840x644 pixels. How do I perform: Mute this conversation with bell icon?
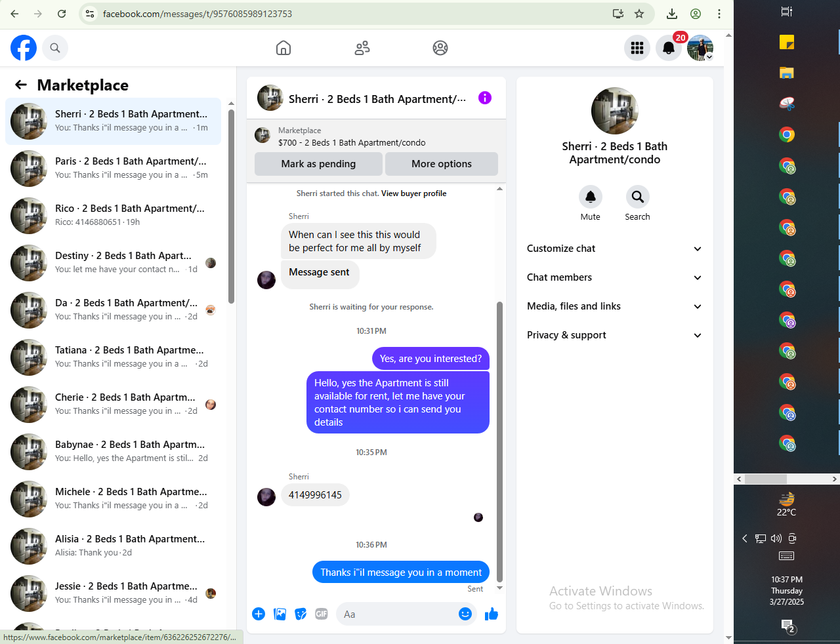(591, 197)
